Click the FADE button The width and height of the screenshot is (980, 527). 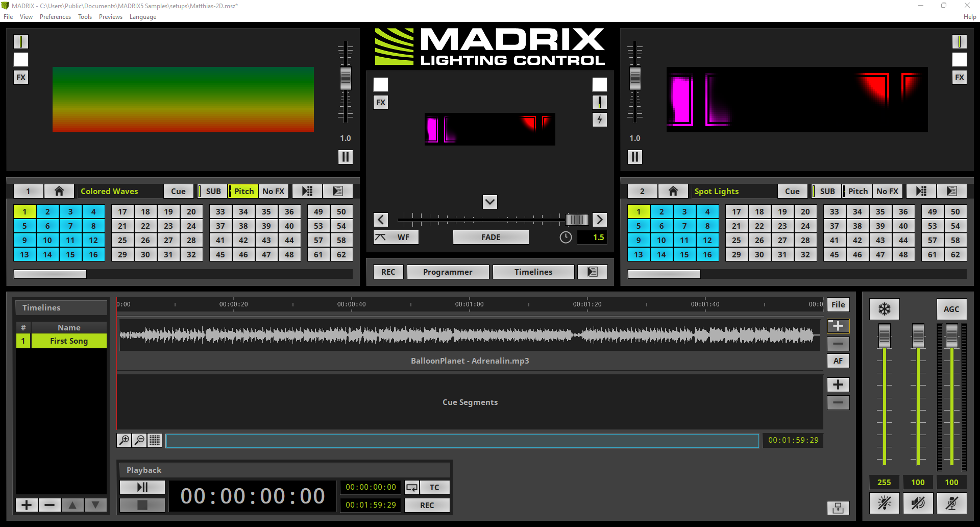[491, 237]
